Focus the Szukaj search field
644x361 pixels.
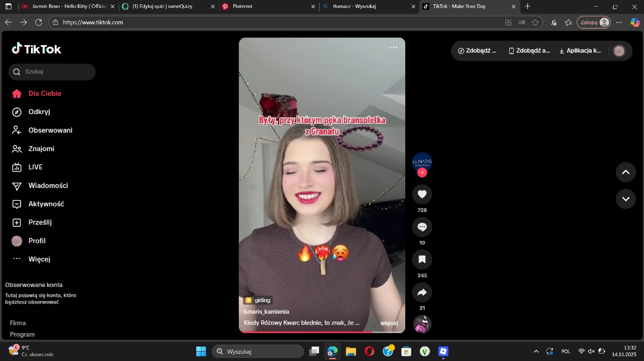(x=56, y=72)
